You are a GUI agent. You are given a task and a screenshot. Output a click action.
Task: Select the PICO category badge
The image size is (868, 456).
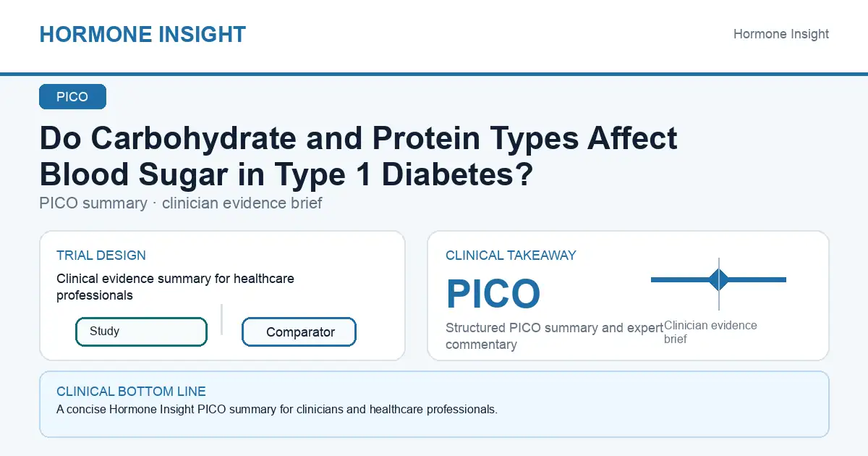72,97
